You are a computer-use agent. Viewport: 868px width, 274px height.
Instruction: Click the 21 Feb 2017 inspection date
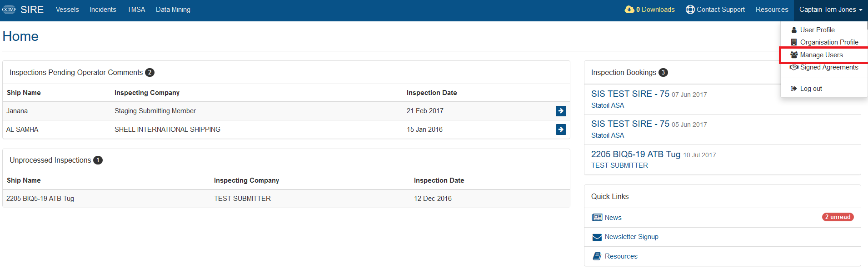click(x=425, y=111)
